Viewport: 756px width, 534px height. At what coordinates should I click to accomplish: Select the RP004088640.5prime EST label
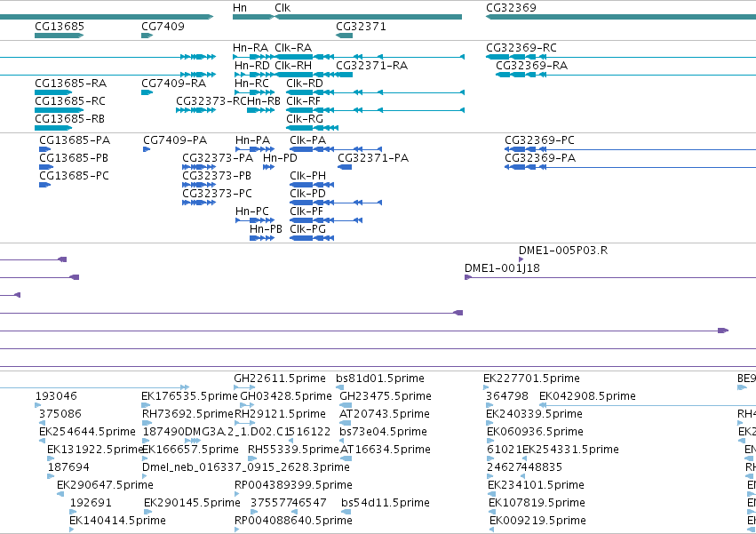pyautogui.click(x=293, y=522)
